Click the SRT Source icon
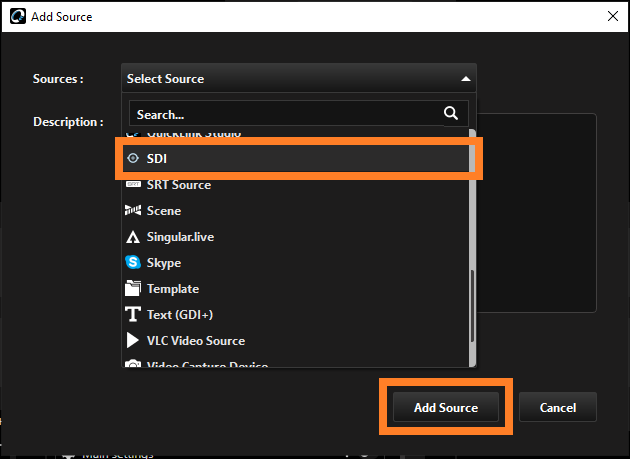 click(x=133, y=185)
